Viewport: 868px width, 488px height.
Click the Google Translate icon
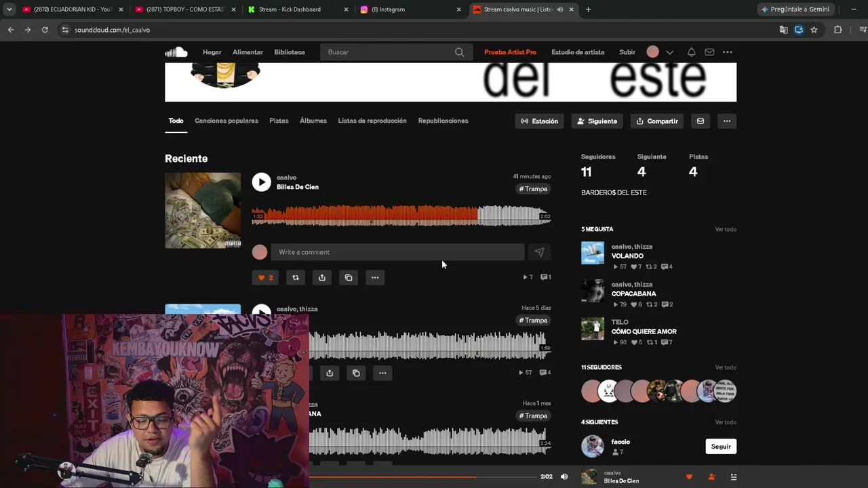[784, 30]
